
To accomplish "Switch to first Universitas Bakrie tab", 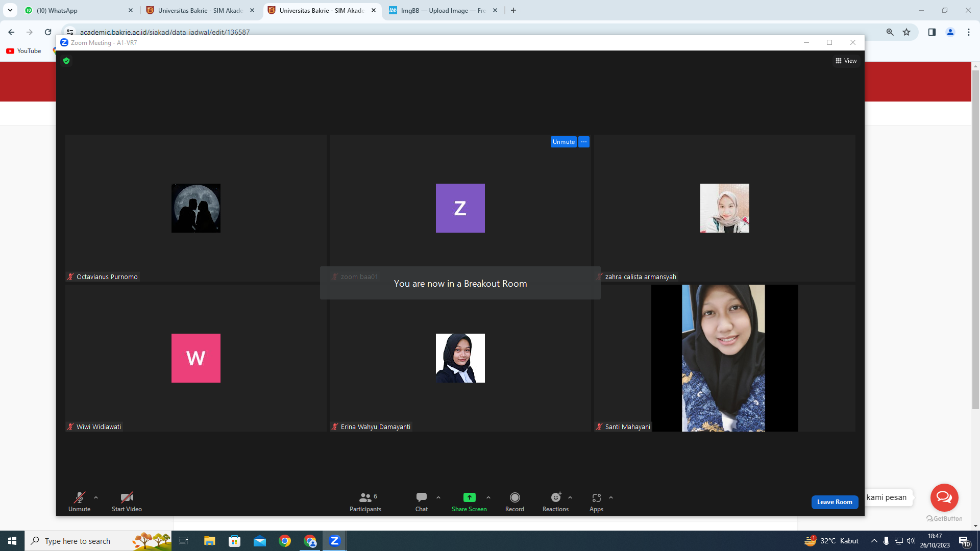I will click(x=201, y=10).
